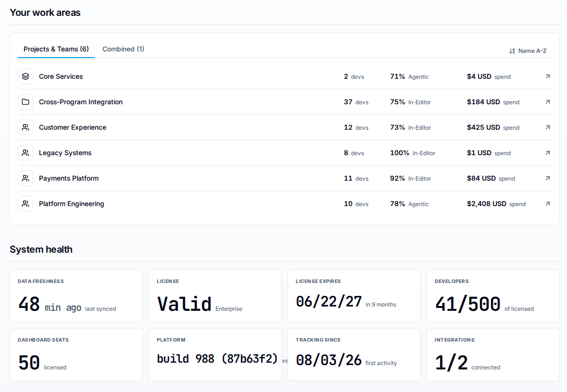The height and width of the screenshot is (392, 567).
Task: Open Legacy Systems via its arrow icon
Action: [547, 153]
